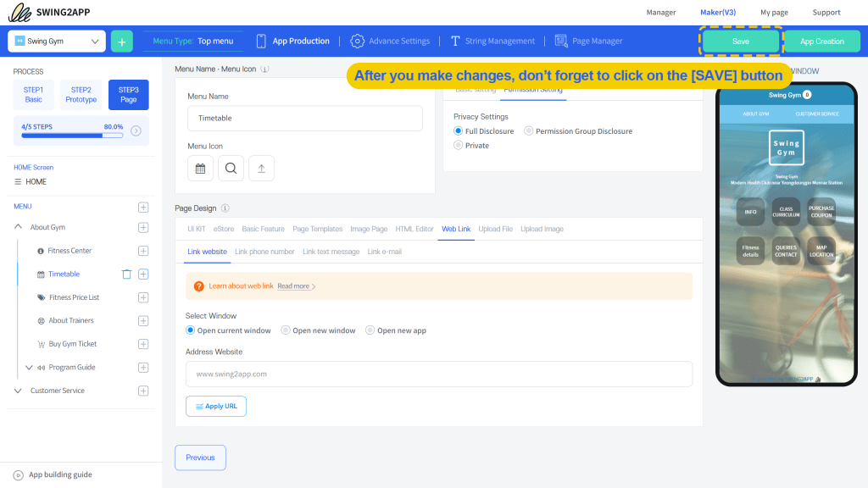This screenshot has height=488, width=868.
Task: Open the Page Templates tab
Action: tap(318, 229)
